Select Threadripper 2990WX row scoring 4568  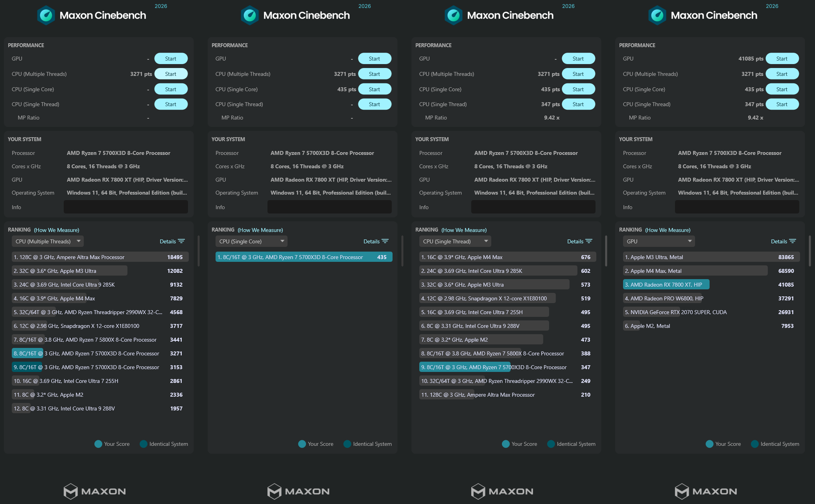tap(100, 312)
